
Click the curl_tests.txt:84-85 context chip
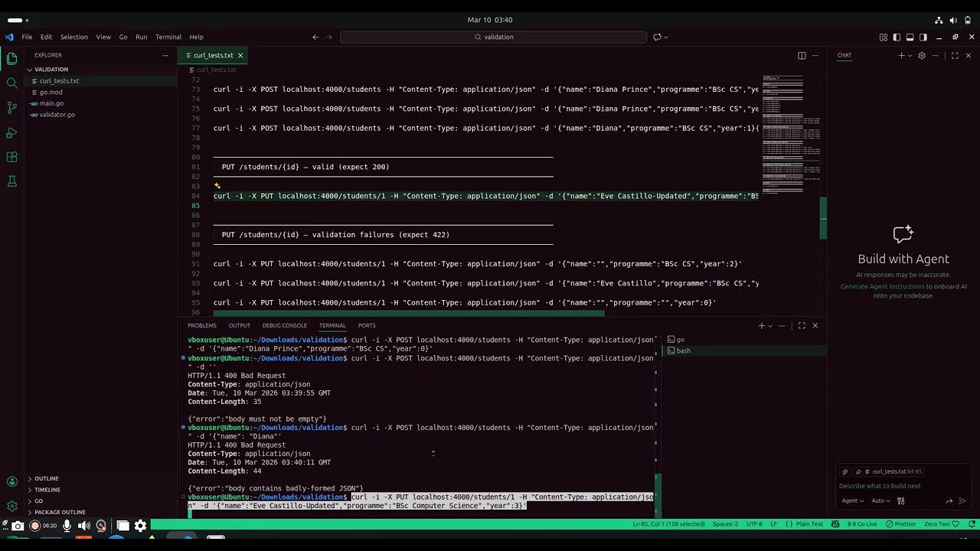pyautogui.click(x=890, y=471)
